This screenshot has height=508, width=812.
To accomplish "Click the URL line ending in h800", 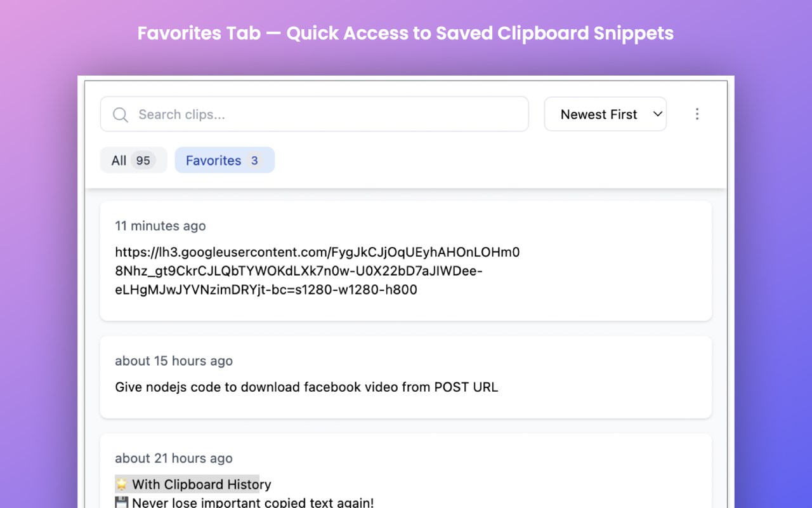I will coord(266,290).
